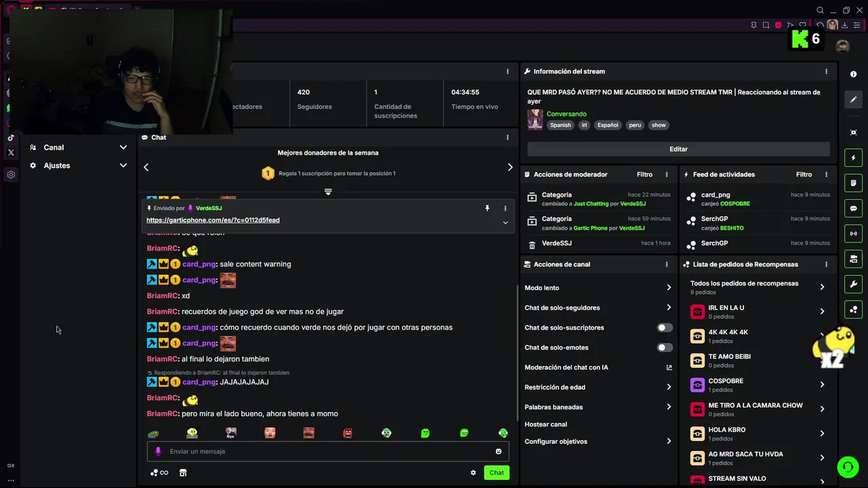Click the document notes icon in sidebar

853,183
